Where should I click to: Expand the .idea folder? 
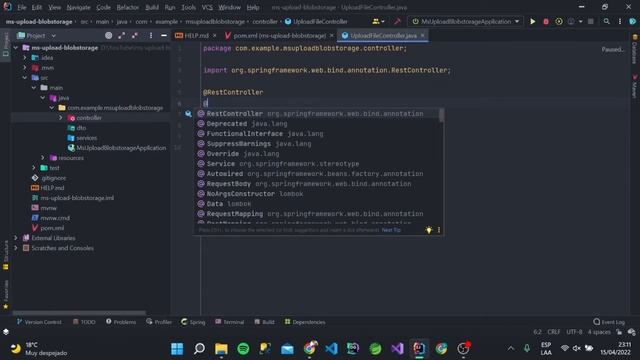[24, 58]
